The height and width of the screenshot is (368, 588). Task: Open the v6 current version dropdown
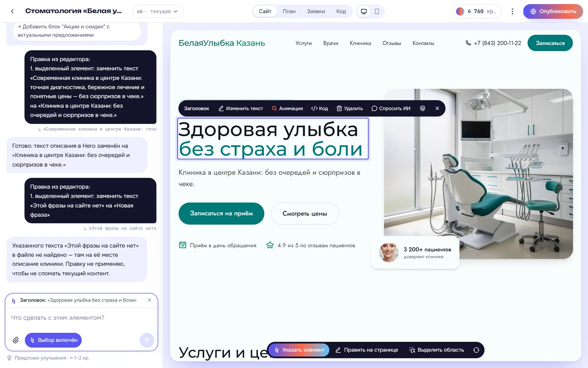click(x=158, y=11)
